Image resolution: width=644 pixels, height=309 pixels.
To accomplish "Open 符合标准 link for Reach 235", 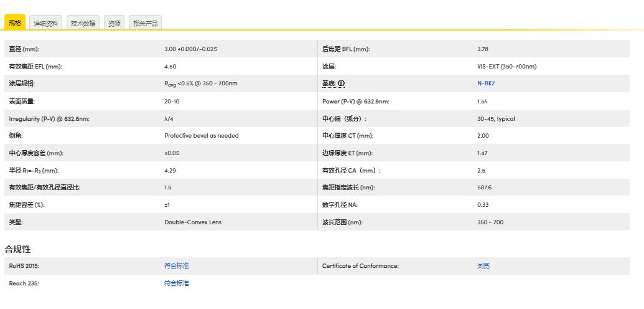I will (177, 283).
